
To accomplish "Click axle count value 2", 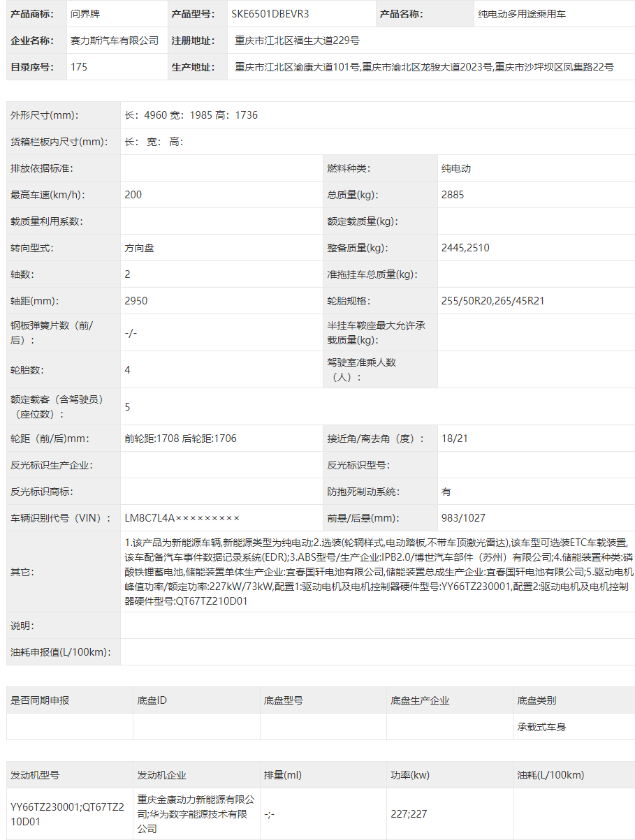I will pos(127,274).
